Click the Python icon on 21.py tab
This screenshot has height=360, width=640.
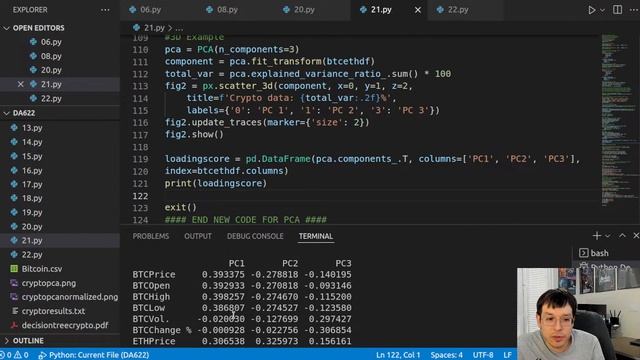[363, 10]
